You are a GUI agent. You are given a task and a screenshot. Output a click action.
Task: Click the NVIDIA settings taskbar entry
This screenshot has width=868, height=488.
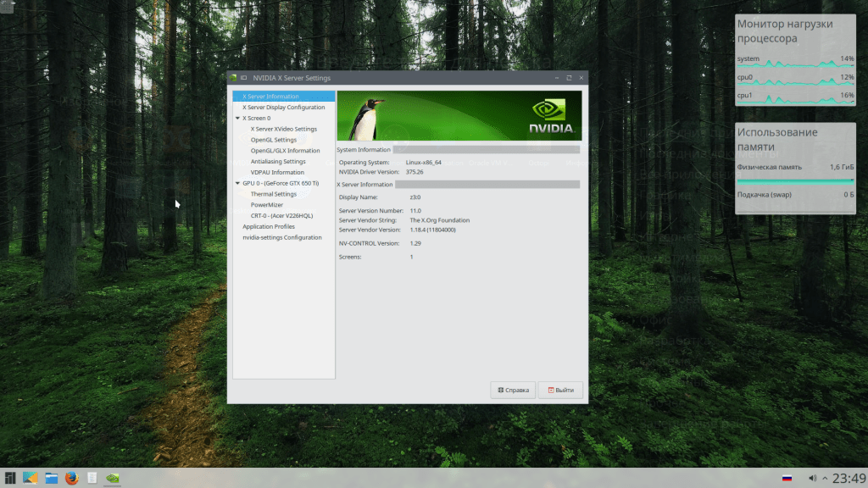(112, 478)
